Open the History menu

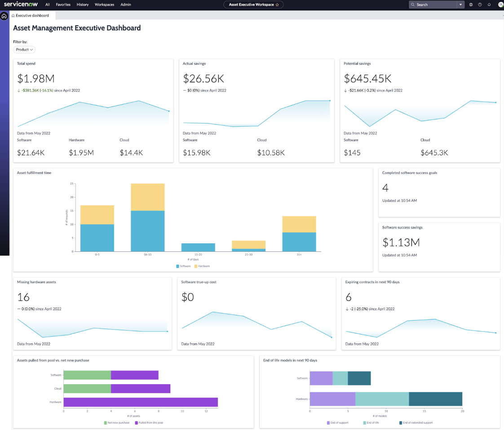coord(83,4)
